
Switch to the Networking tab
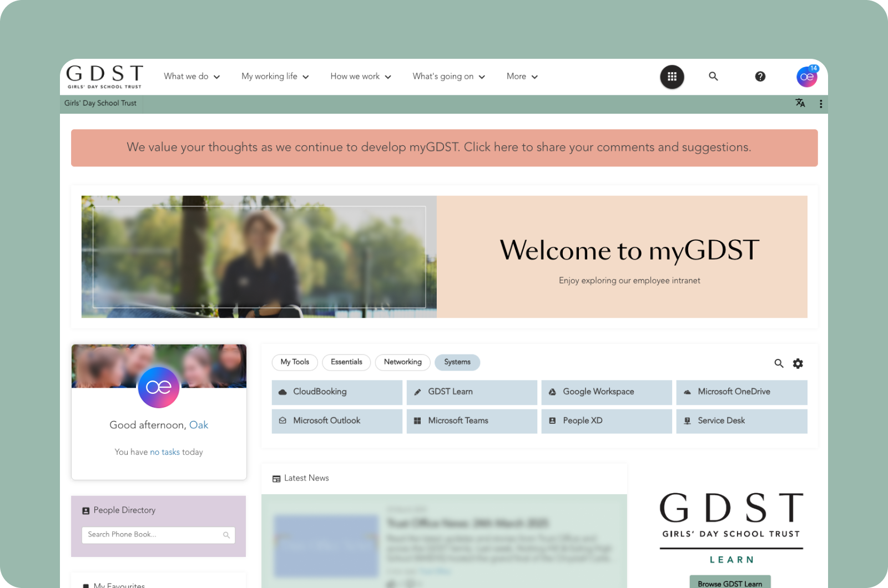402,362
